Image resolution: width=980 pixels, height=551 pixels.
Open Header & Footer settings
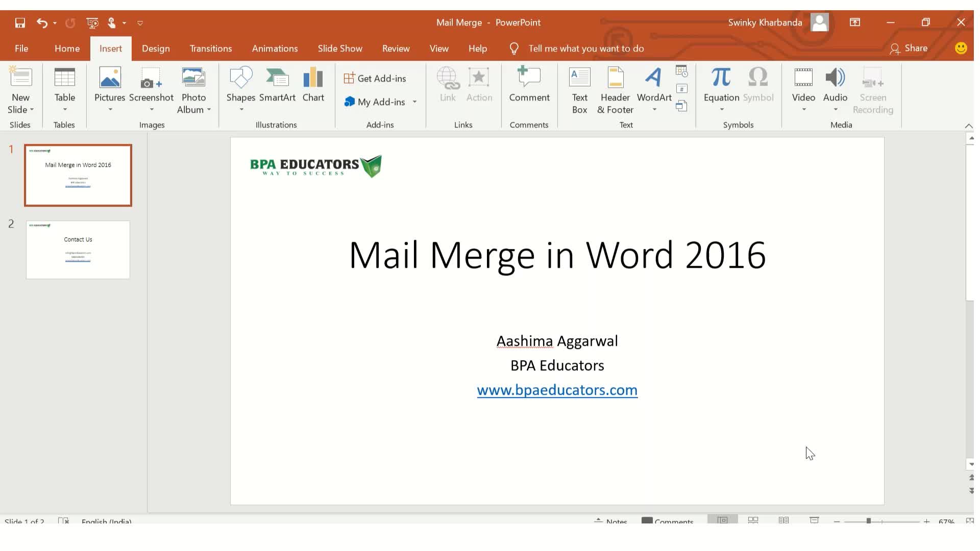(x=615, y=90)
